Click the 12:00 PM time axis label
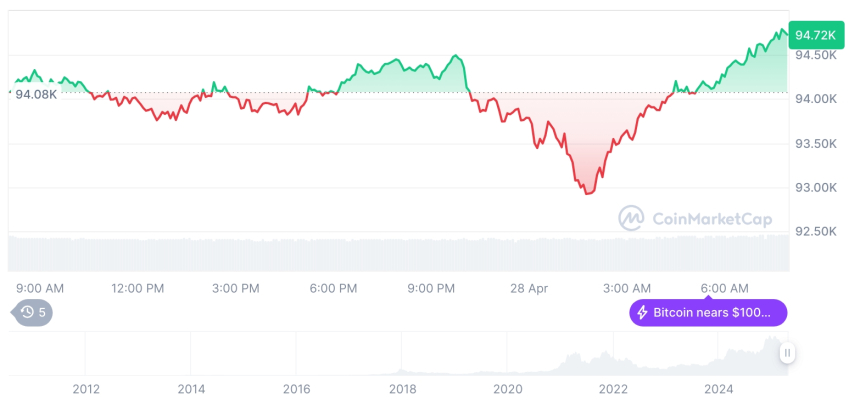Viewport: 860px width, 401px height. tap(137, 288)
